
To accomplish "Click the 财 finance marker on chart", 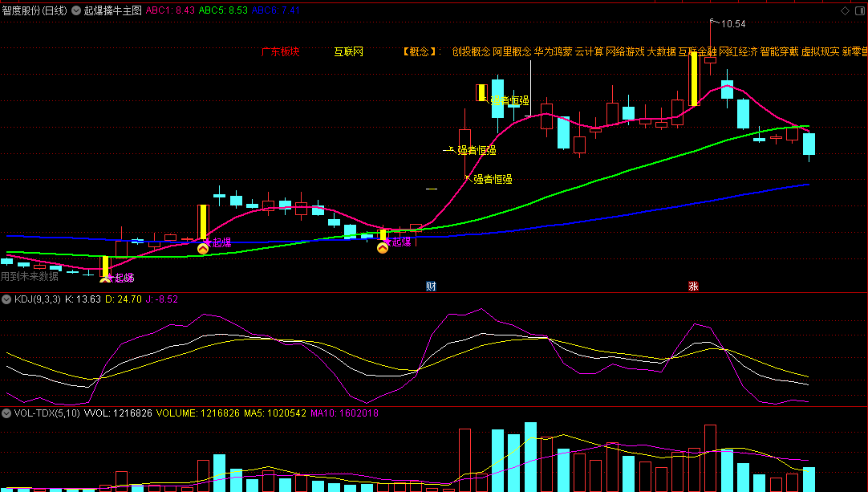I will coord(431,287).
